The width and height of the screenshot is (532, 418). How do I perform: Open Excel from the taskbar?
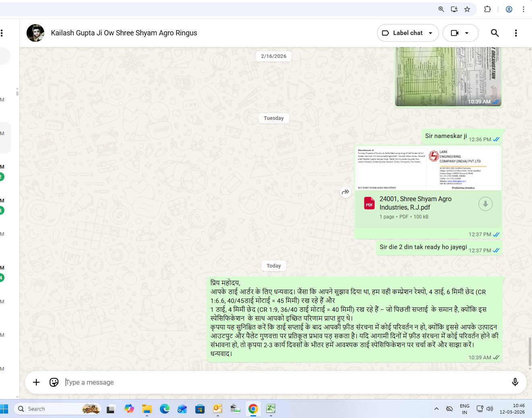click(271, 409)
